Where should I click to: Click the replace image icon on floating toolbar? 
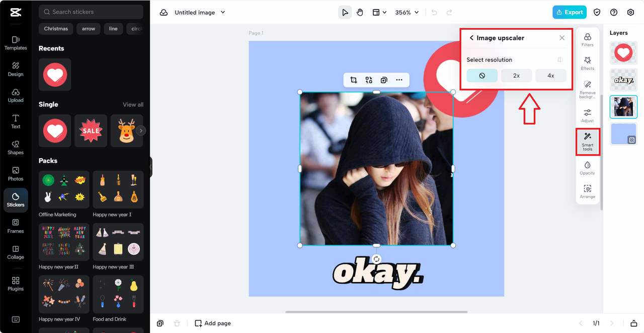pyautogui.click(x=369, y=80)
